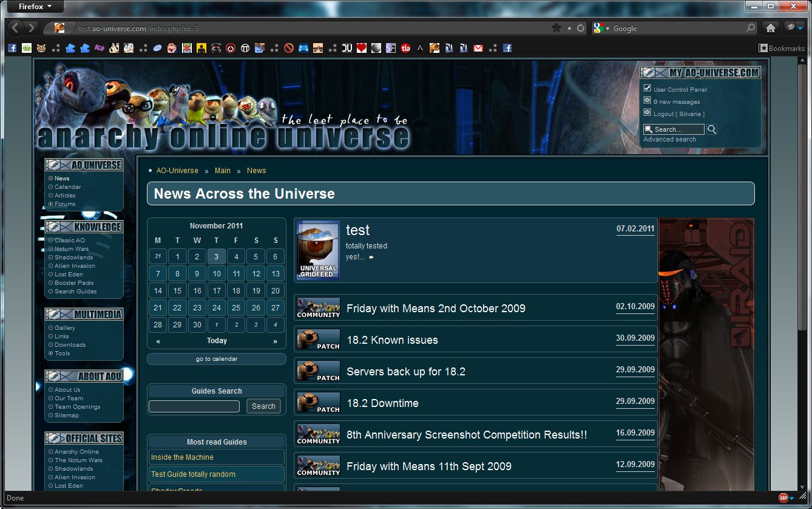Click the magnifier icon beside site search box

712,129
